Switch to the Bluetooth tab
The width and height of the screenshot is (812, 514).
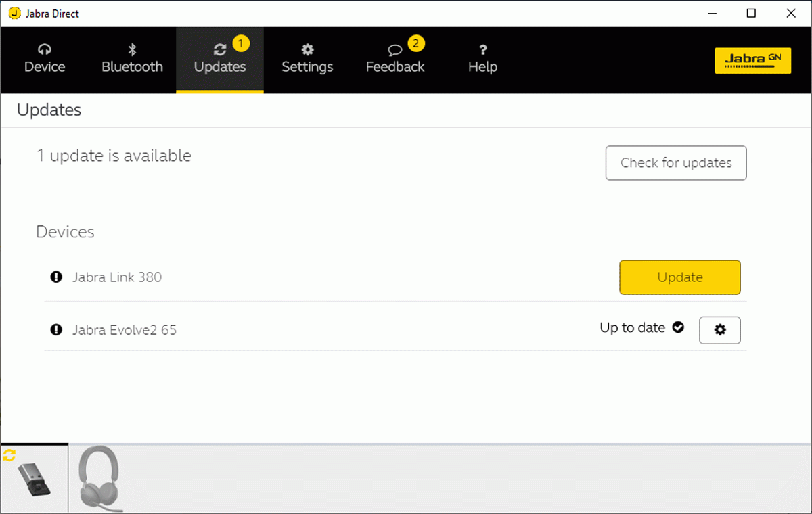point(132,60)
